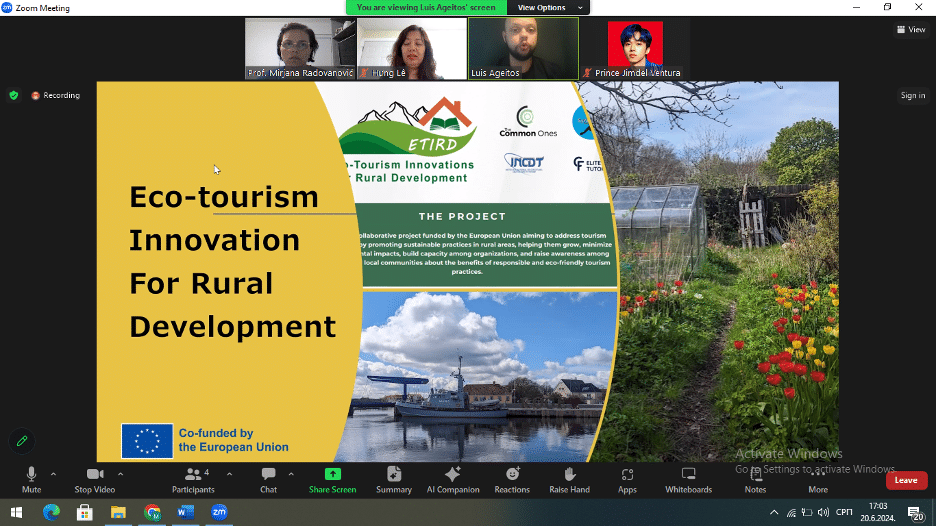Image resolution: width=936 pixels, height=526 pixels.
Task: Expand audio options arrow next to Mute
Action: pyautogui.click(x=54, y=474)
